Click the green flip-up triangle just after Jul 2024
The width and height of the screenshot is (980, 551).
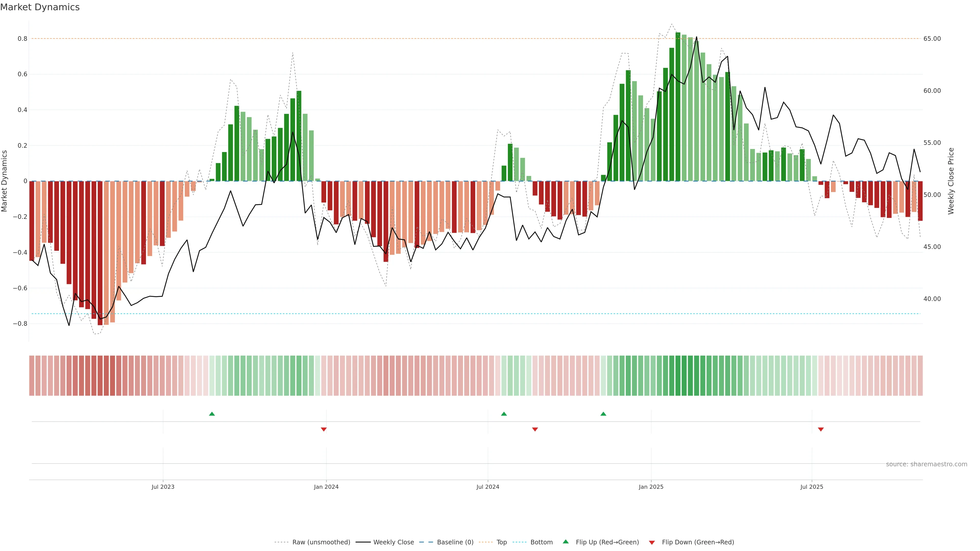click(x=504, y=414)
